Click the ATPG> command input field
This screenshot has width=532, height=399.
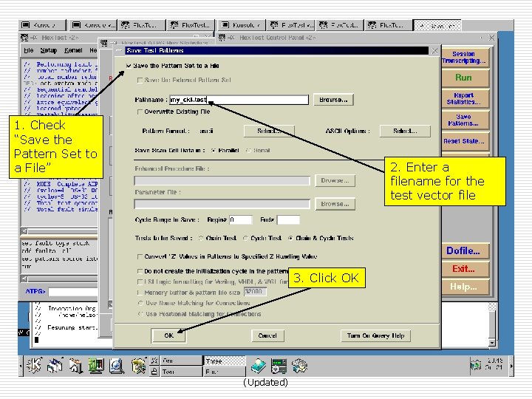point(73,292)
